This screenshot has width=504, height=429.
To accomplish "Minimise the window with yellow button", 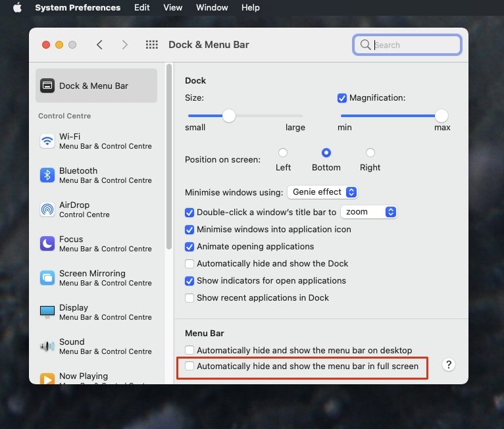I will point(59,45).
